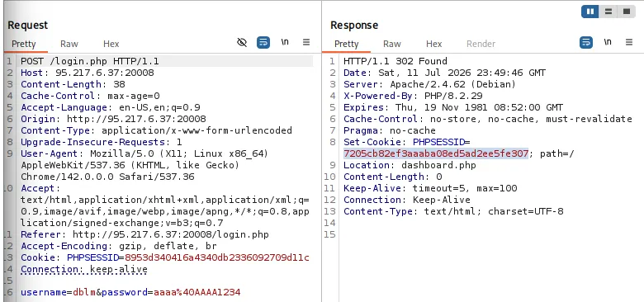Toggle \n non-printable characters in Response panel
644x302 pixels.
[x=608, y=42]
